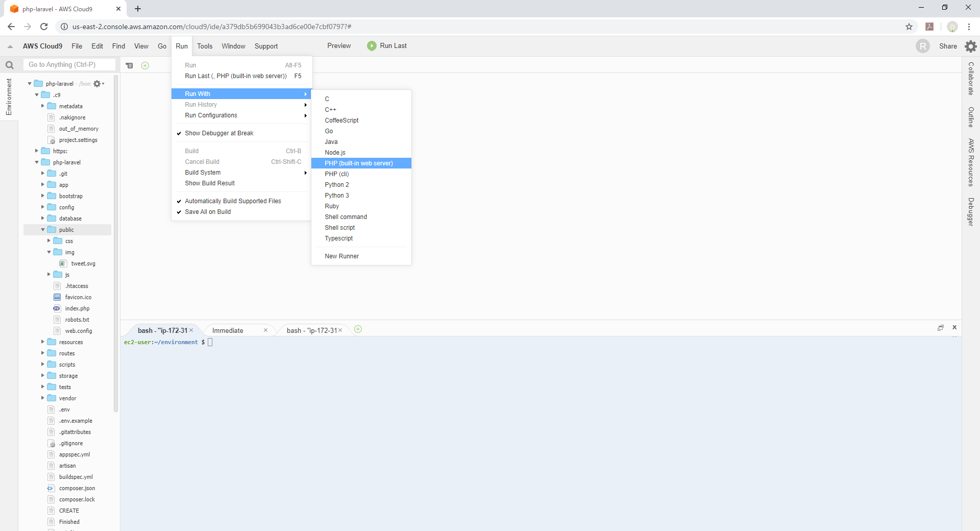Switch to the Immediate tab
The height and width of the screenshot is (531, 980).
click(228, 331)
